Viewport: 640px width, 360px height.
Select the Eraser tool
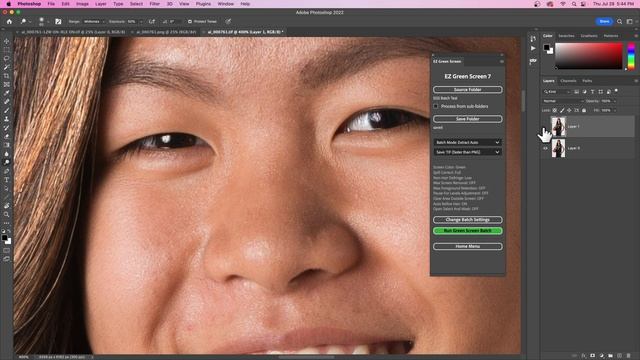click(7, 136)
